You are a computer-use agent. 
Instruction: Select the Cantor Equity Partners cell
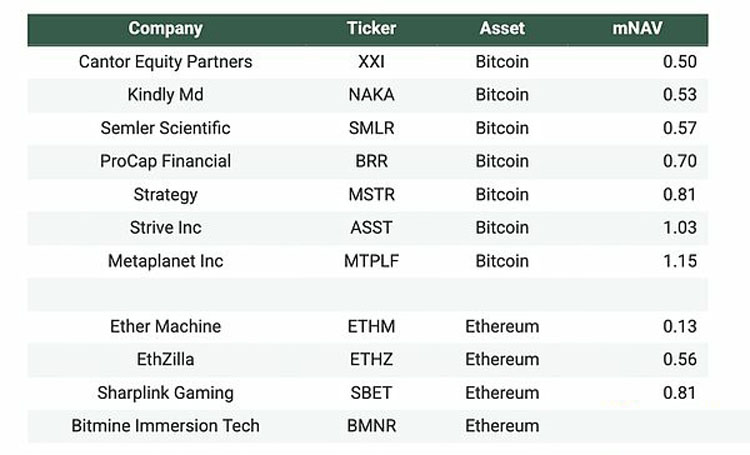point(165,62)
